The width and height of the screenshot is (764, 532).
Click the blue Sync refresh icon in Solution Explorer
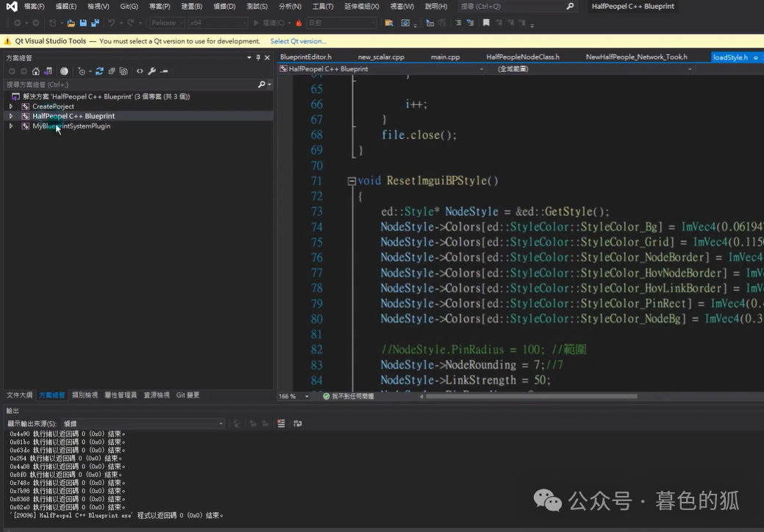pyautogui.click(x=99, y=71)
